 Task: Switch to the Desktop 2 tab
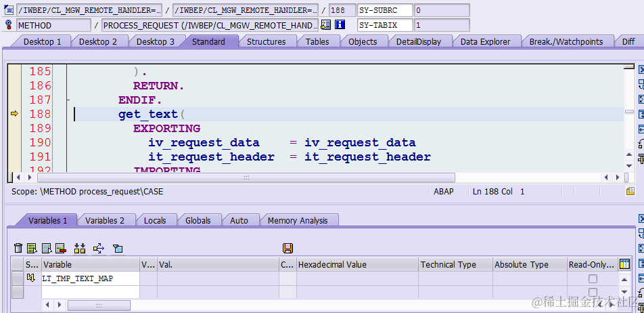(x=97, y=41)
